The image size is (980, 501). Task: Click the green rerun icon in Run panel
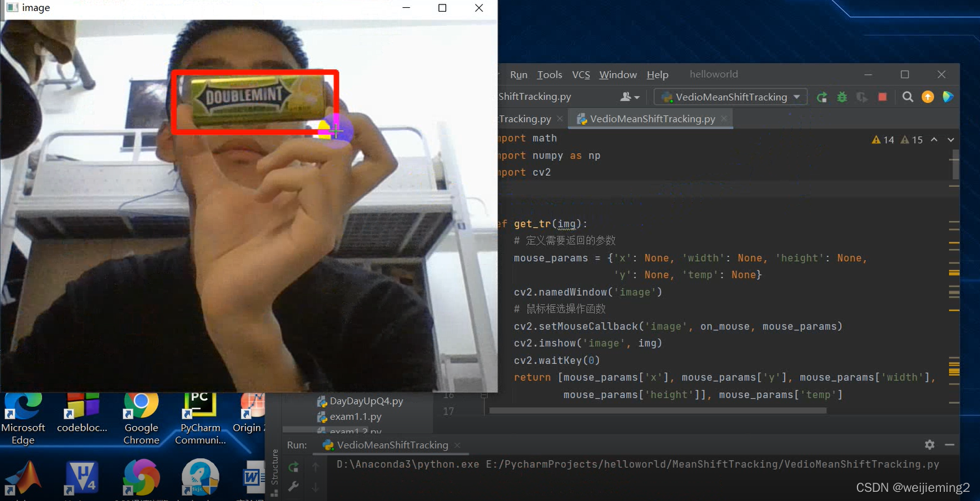point(294,466)
